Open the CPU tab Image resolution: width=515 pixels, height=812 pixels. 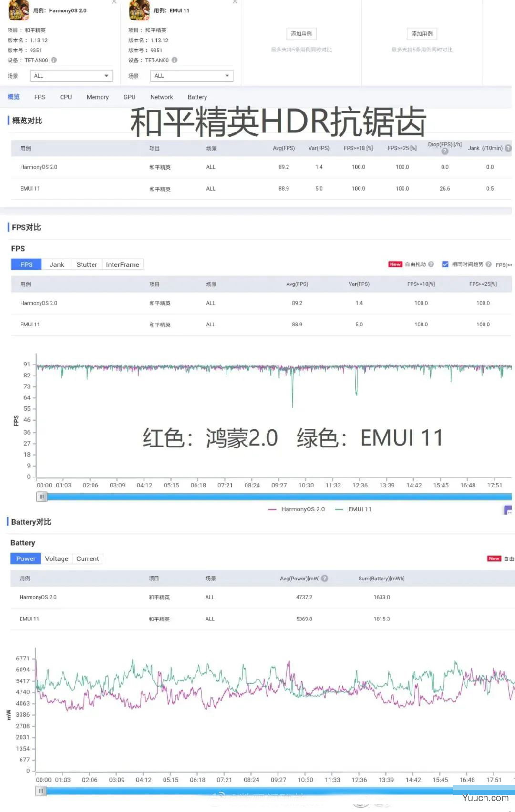click(66, 97)
